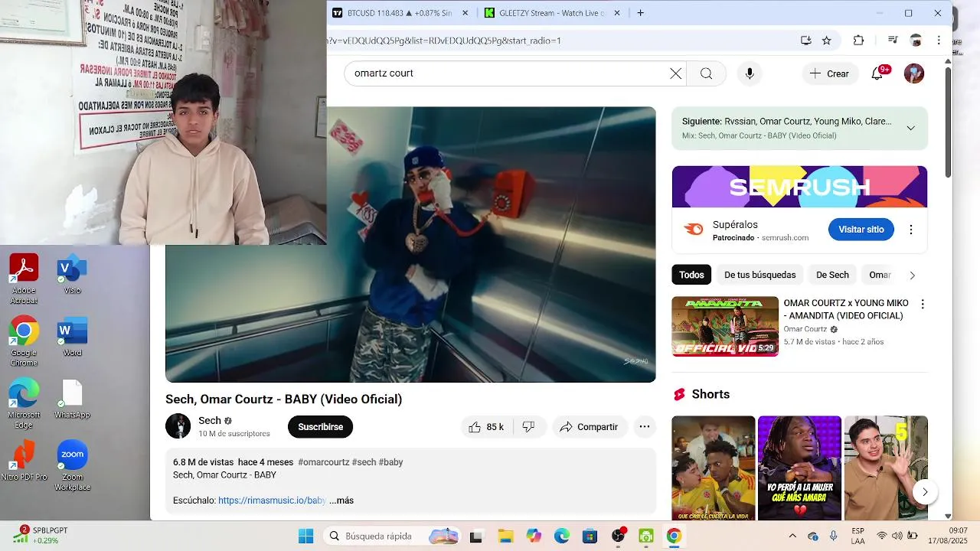Open the YouTube notifications bell
Viewport: 980px width, 551px height.
click(x=877, y=73)
